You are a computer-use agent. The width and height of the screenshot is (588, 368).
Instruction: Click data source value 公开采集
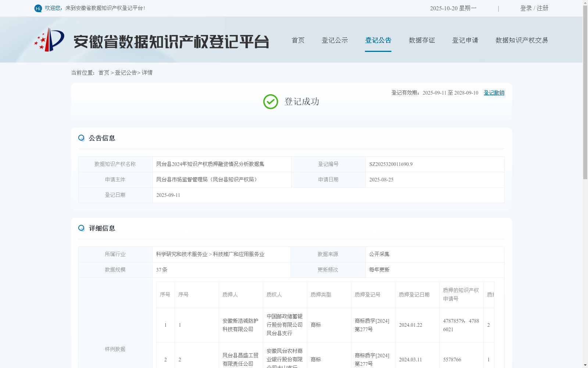(379, 254)
